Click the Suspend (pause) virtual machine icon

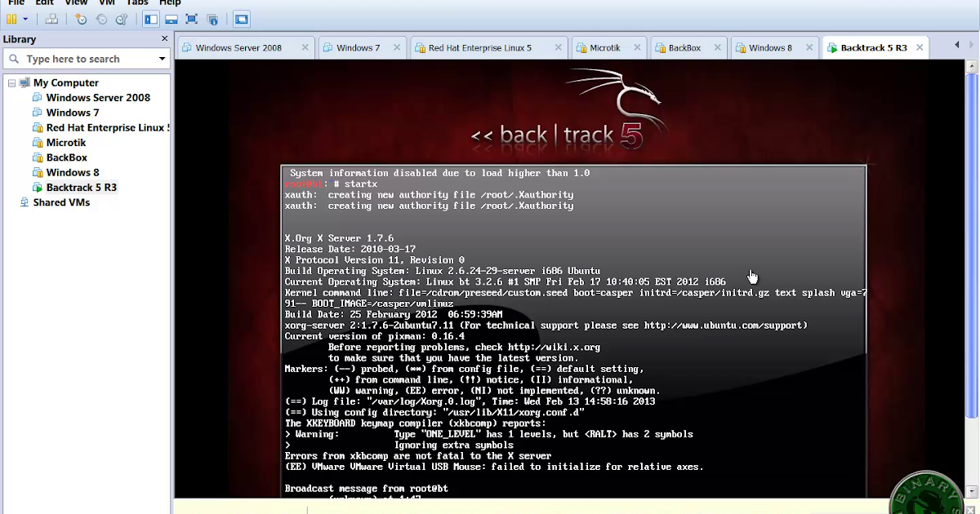point(11,19)
